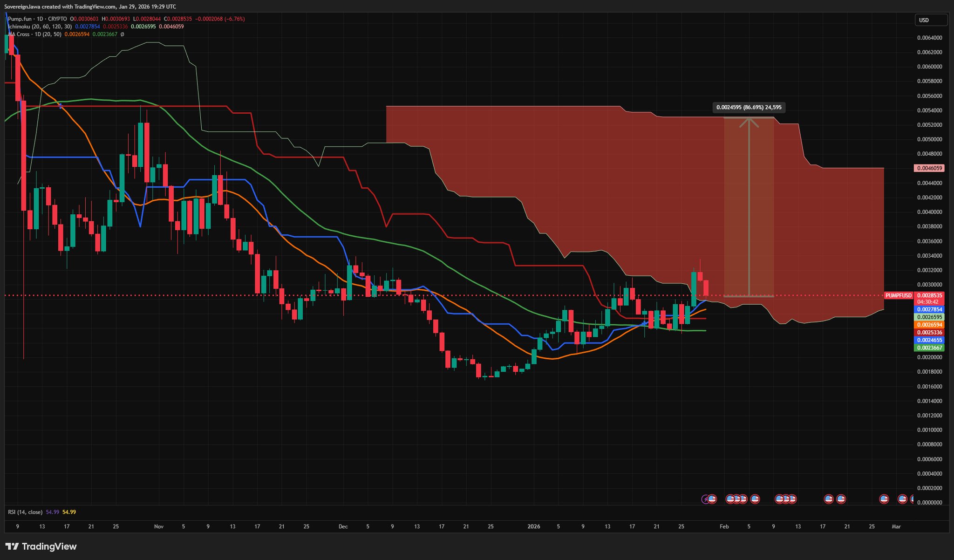Screen dimensions: 954x560
Task: Click US flag event icon nearest Feb 21
Action: click(841, 499)
